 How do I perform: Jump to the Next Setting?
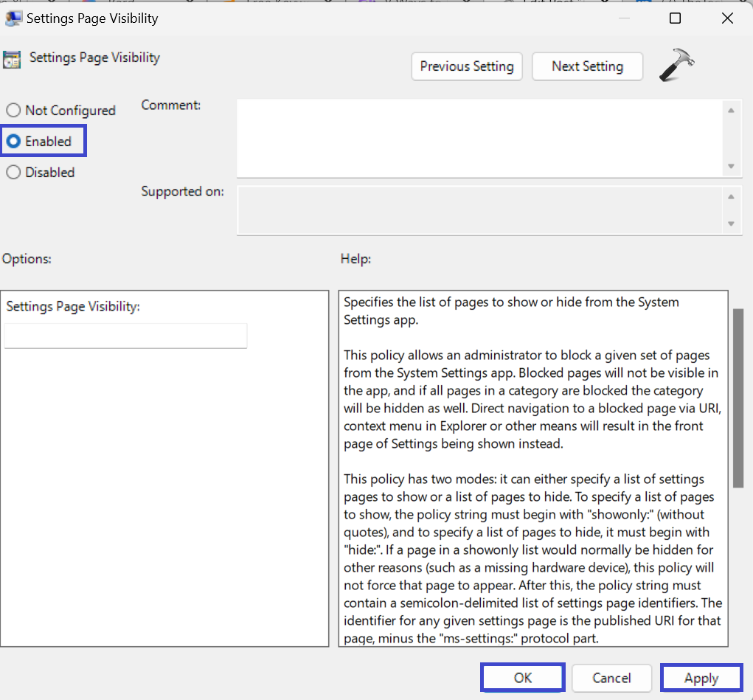click(x=587, y=66)
